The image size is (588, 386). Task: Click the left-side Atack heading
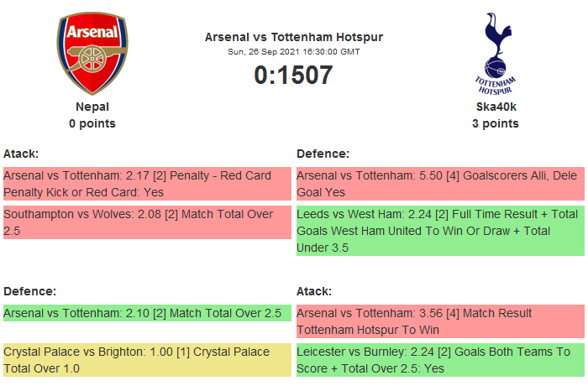point(21,154)
